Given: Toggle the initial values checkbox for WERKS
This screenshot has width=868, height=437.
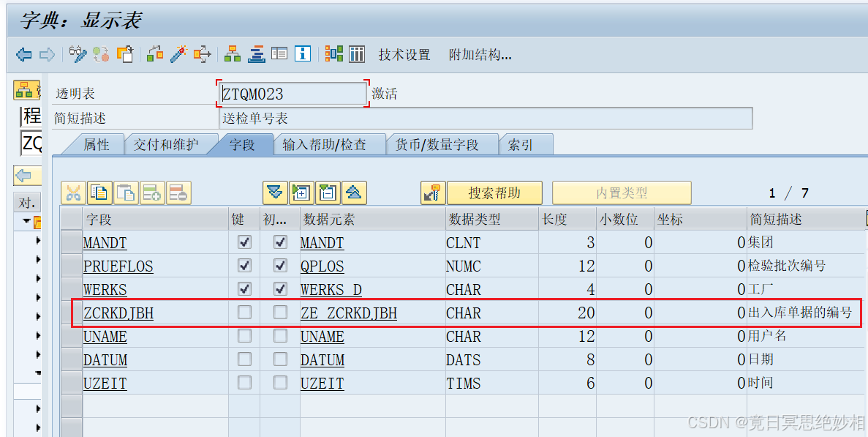Looking at the screenshot, I should (x=281, y=288).
